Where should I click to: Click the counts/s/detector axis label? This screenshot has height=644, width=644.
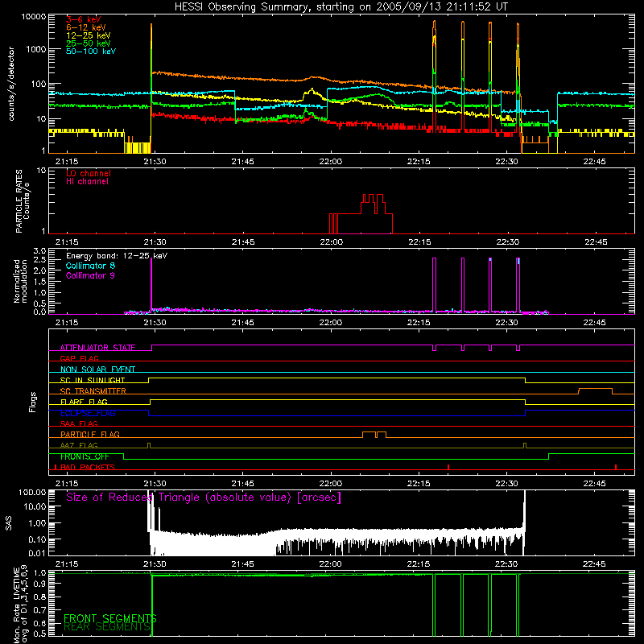coord(11,84)
